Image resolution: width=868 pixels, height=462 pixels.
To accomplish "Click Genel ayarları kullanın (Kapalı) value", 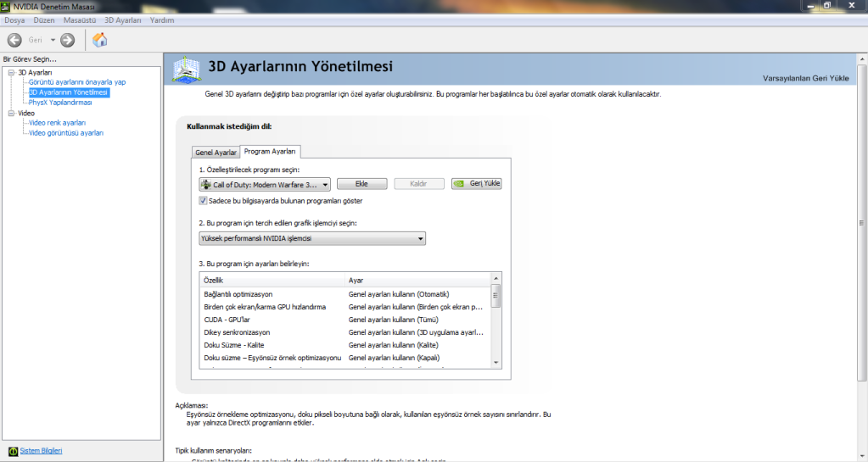I will 394,358.
